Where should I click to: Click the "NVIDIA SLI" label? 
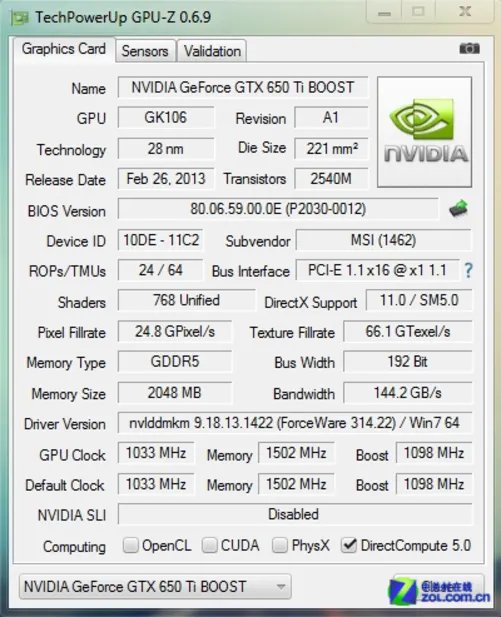pos(72,515)
